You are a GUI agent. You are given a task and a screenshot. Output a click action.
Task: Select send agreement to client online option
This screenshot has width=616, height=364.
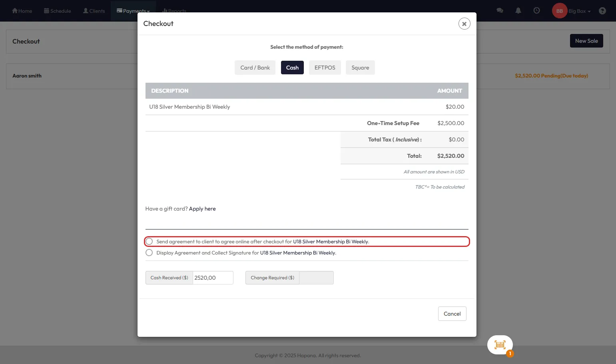149,241
